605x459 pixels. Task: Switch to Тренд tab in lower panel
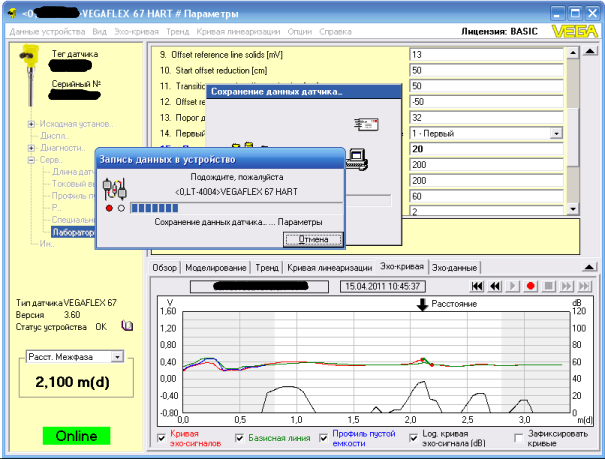tap(267, 268)
